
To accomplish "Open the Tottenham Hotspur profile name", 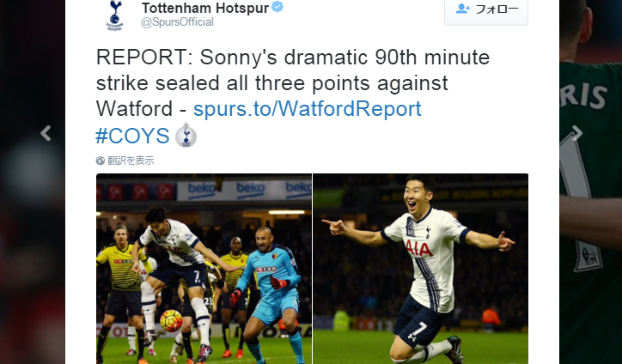I will coord(205,8).
